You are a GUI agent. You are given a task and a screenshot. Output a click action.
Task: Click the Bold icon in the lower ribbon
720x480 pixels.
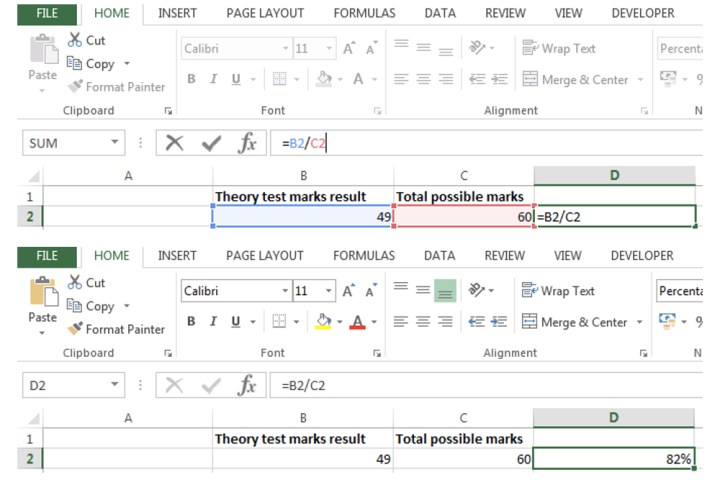point(191,322)
